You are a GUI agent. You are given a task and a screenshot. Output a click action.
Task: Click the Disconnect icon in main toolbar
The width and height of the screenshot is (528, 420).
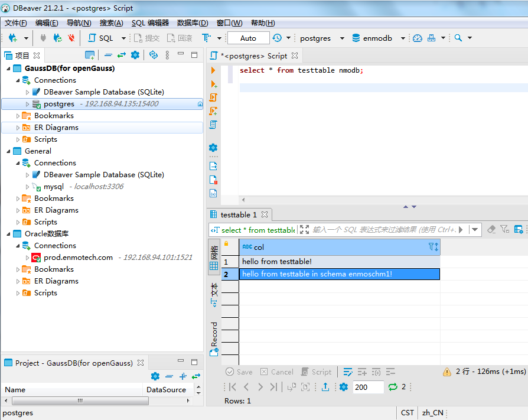(71, 38)
